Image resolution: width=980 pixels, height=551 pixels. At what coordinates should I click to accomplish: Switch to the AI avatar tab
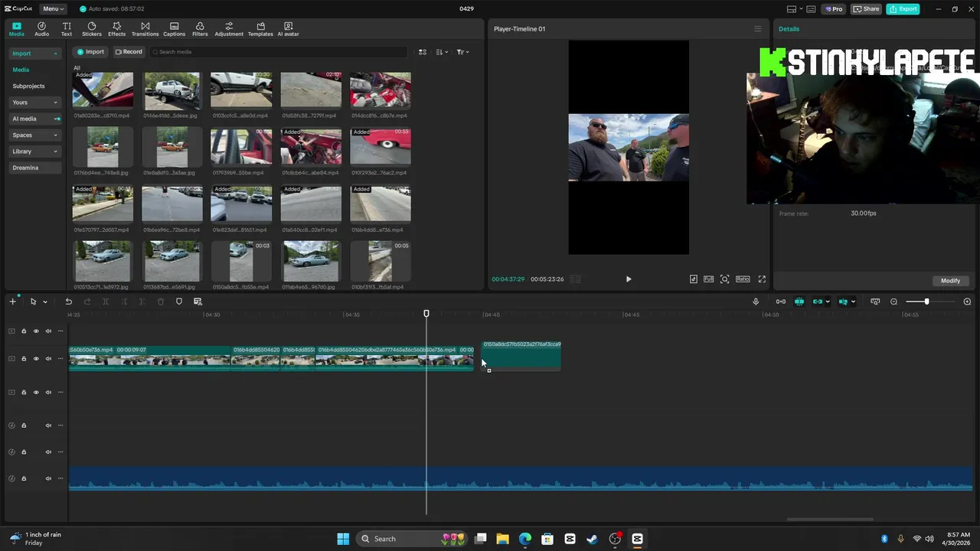coord(288,29)
